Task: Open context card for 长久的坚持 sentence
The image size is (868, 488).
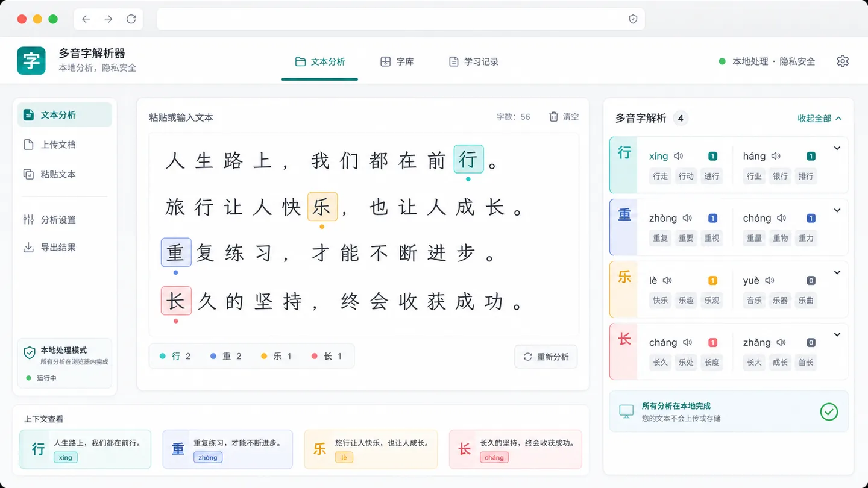Action: (515, 449)
